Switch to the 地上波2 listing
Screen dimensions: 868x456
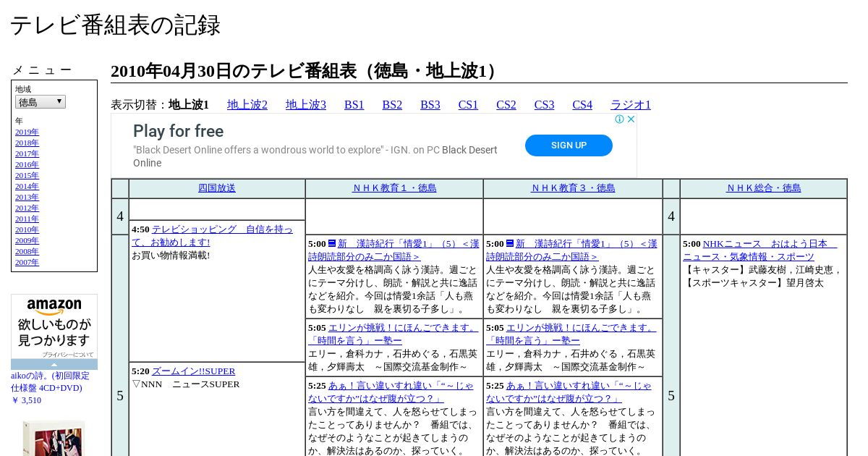point(247,105)
